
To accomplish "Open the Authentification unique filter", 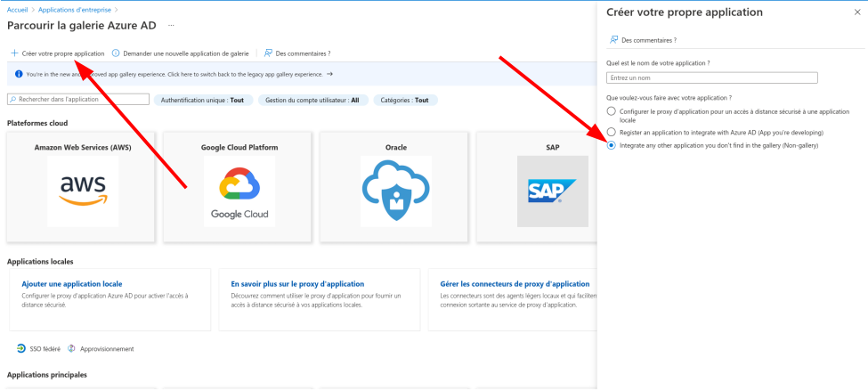I will point(203,101).
